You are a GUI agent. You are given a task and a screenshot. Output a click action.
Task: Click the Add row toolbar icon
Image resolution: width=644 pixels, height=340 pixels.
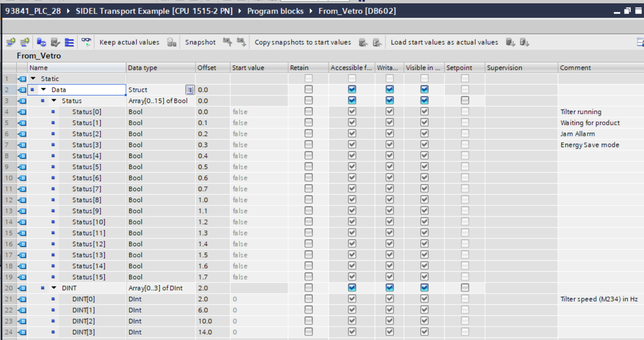pyautogui.click(x=25, y=42)
